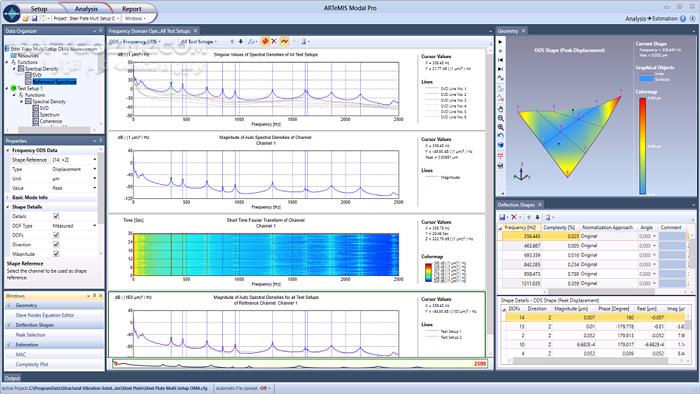Move deflection shape down with the arrow icon
Viewport: 700px width, 394px height.
[538, 217]
